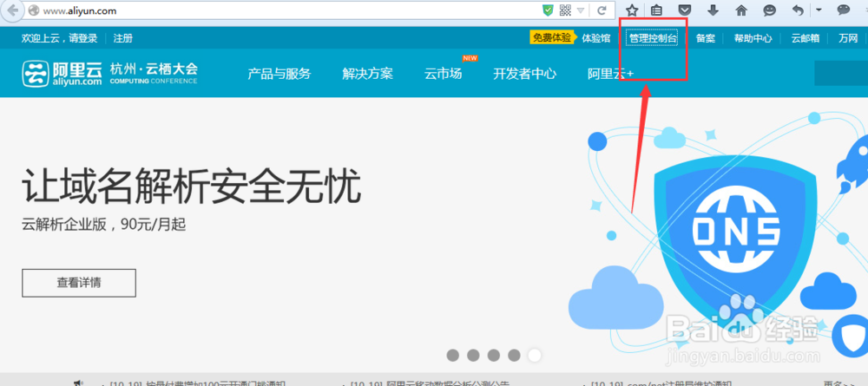The width and height of the screenshot is (868, 386).
Task: Open 解决方案 navigation menu
Action: [x=367, y=74]
